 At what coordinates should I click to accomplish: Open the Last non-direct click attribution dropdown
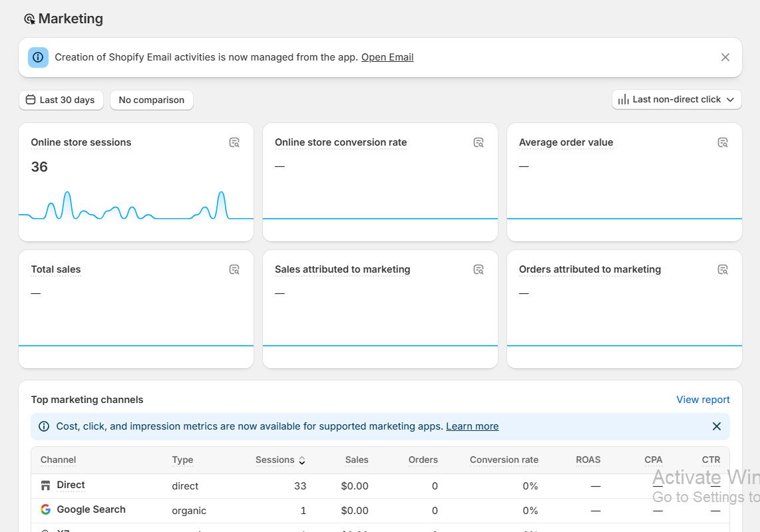click(676, 99)
